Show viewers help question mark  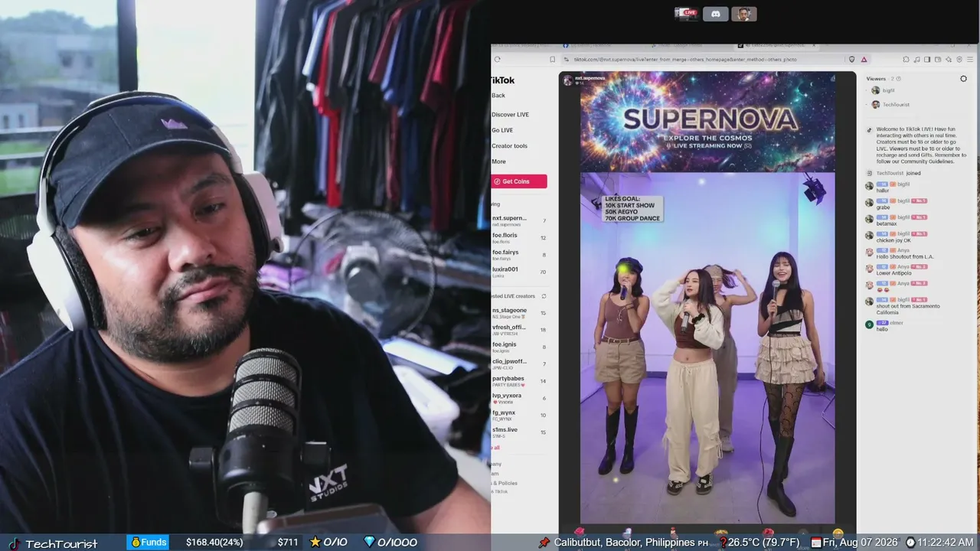pyautogui.click(x=898, y=79)
